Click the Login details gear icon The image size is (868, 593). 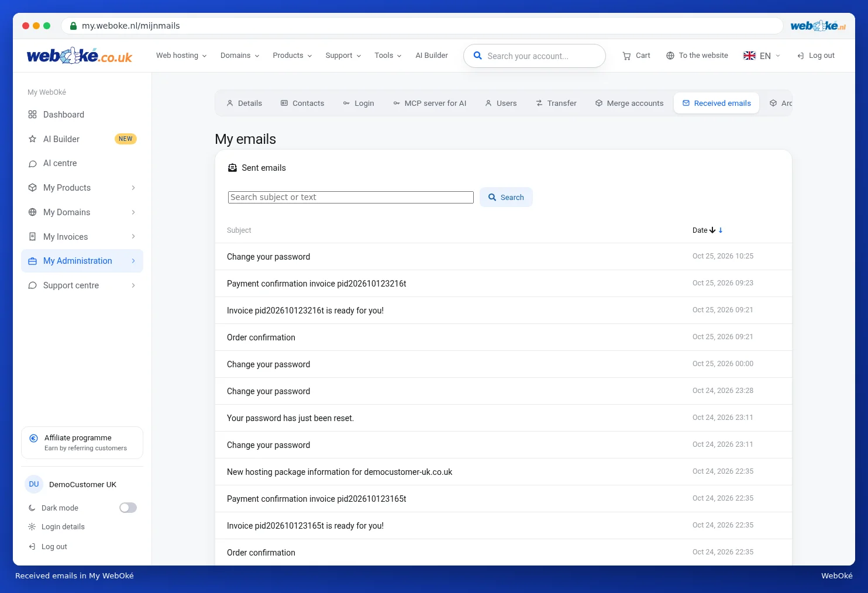point(32,527)
